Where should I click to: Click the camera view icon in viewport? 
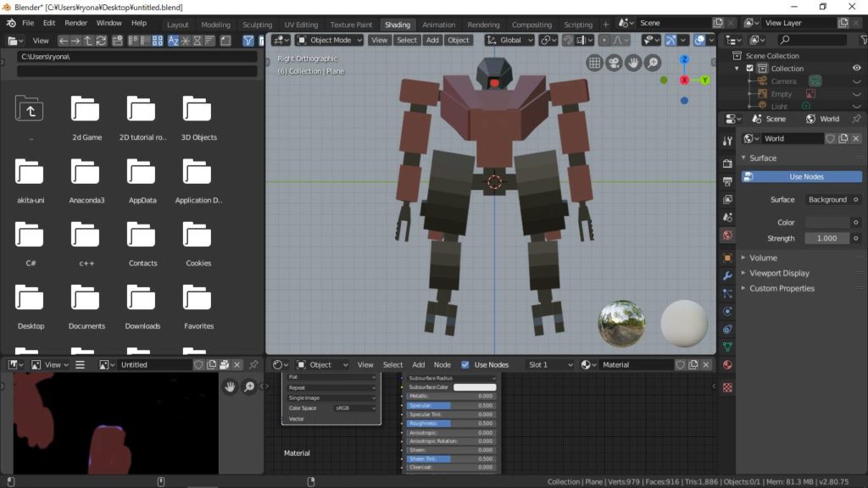click(614, 63)
